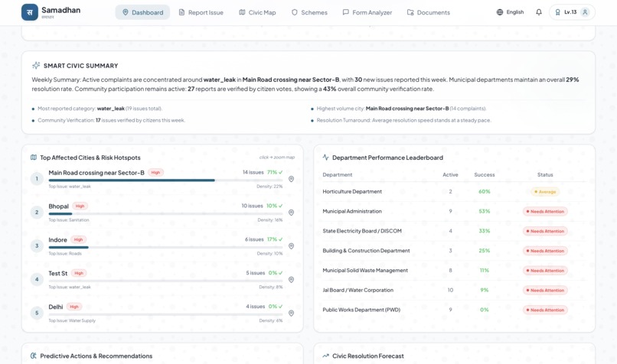
Task: Click the user avatar icon
Action: [585, 12]
